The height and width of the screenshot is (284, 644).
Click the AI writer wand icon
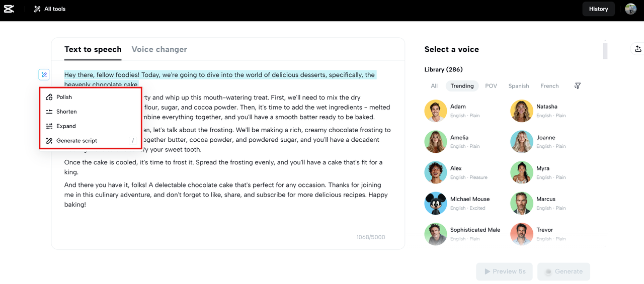click(x=44, y=75)
